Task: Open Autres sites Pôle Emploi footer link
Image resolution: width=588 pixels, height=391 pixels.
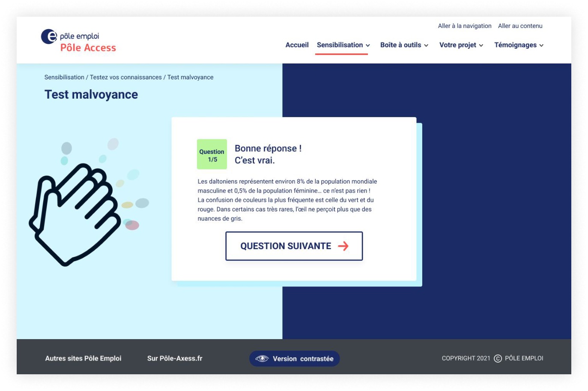Action: pos(83,358)
